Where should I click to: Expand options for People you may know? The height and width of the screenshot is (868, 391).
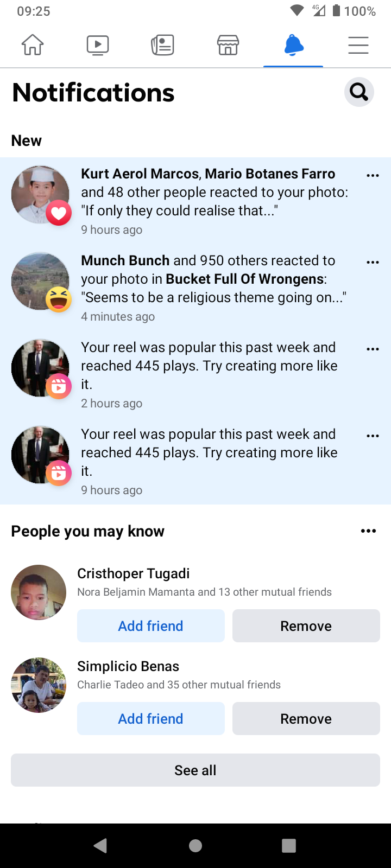368,531
